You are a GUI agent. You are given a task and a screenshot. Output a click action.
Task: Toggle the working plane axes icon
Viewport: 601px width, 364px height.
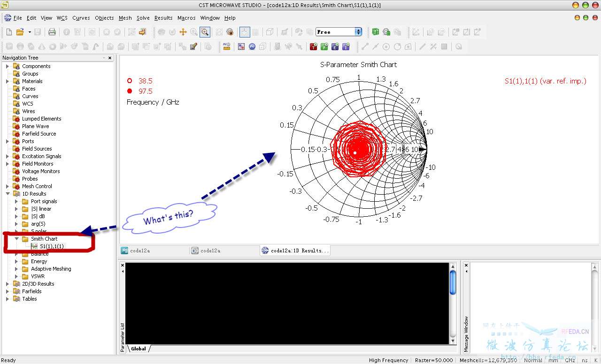(245, 32)
